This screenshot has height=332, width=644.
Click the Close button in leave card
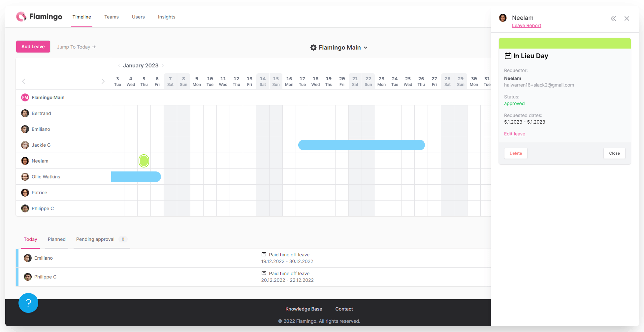pos(614,153)
